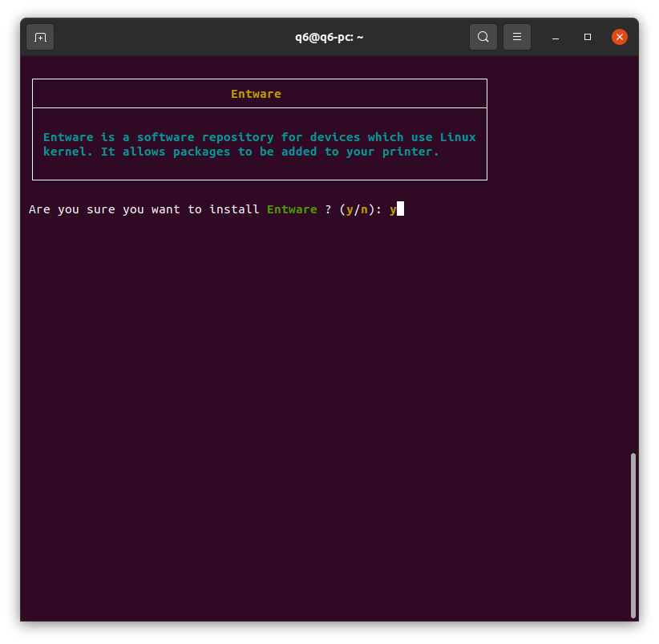Click the q6@q6-pc window title
Image resolution: width=659 pixels, height=644 pixels.
coord(329,37)
